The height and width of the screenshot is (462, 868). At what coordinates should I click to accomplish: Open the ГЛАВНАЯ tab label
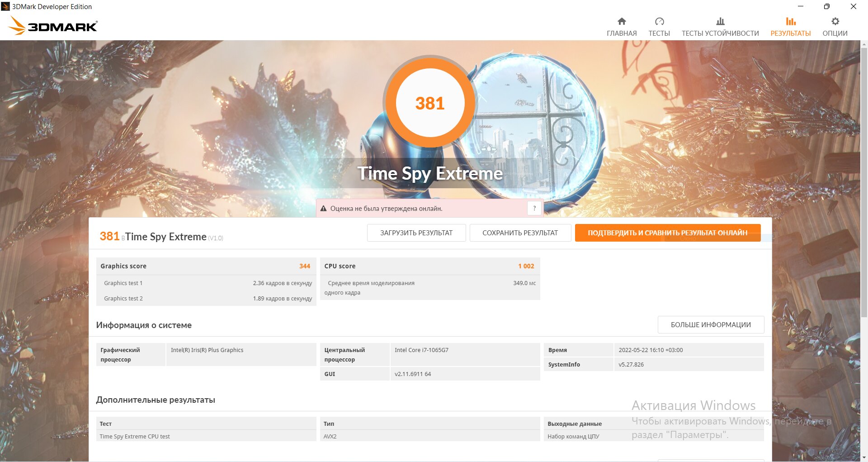point(622,33)
